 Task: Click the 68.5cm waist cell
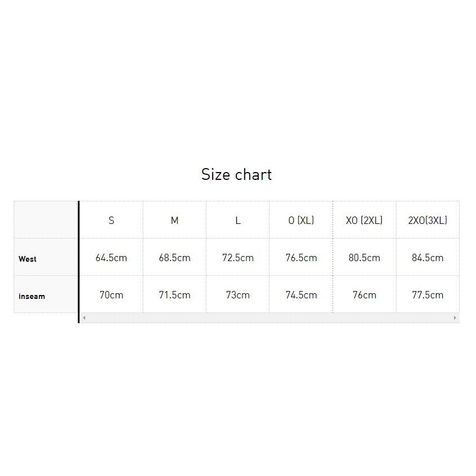[x=175, y=258]
